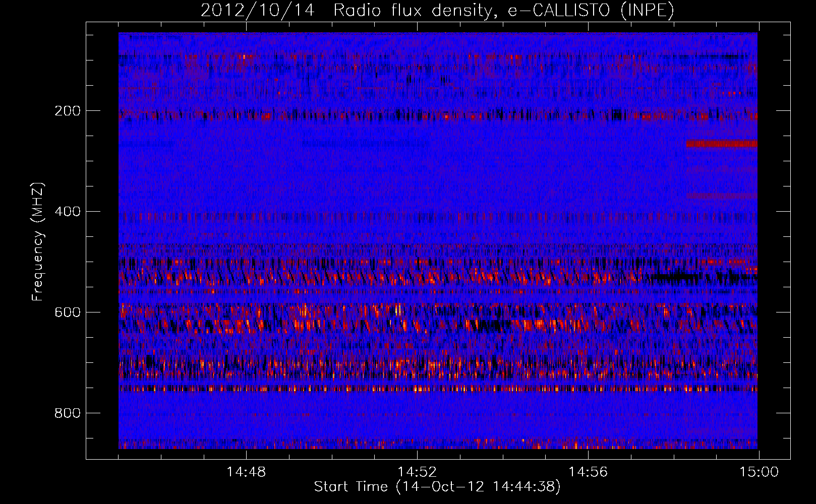816x504 pixels.
Task: Click the 600 frequency tick label
Action: point(68,312)
